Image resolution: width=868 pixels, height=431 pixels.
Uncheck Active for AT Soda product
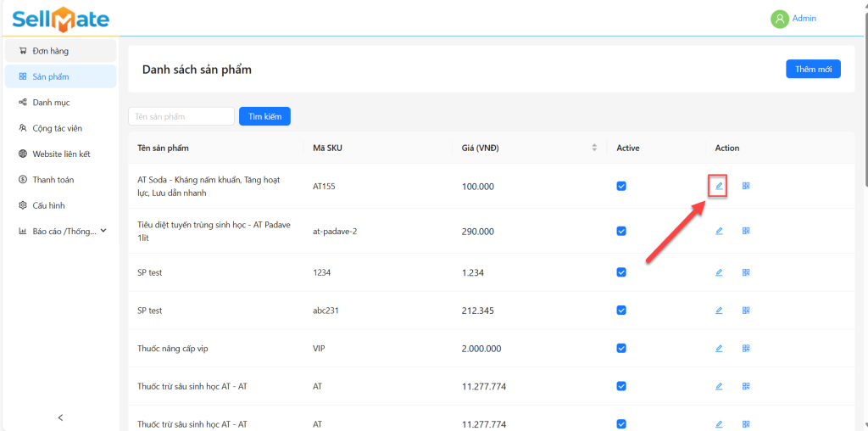coord(621,186)
